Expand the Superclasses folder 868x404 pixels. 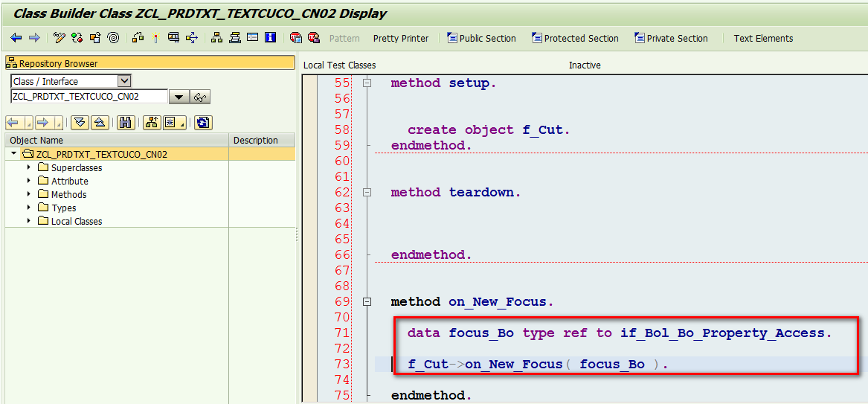click(x=29, y=167)
